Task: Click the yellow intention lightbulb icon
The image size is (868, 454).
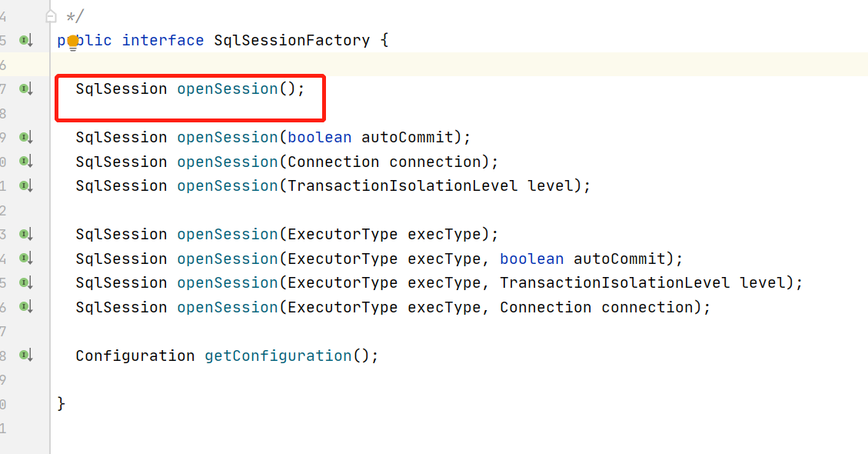Action: pyautogui.click(x=73, y=42)
